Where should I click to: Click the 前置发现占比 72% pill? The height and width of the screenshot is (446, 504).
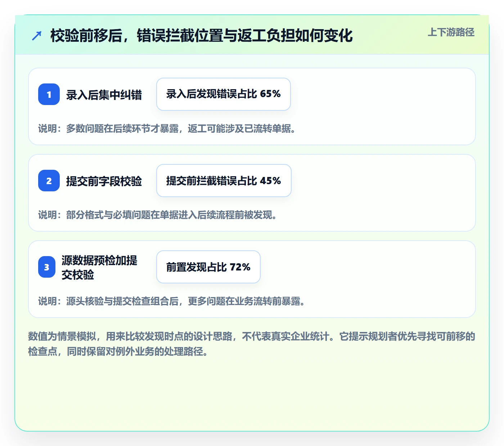click(208, 267)
